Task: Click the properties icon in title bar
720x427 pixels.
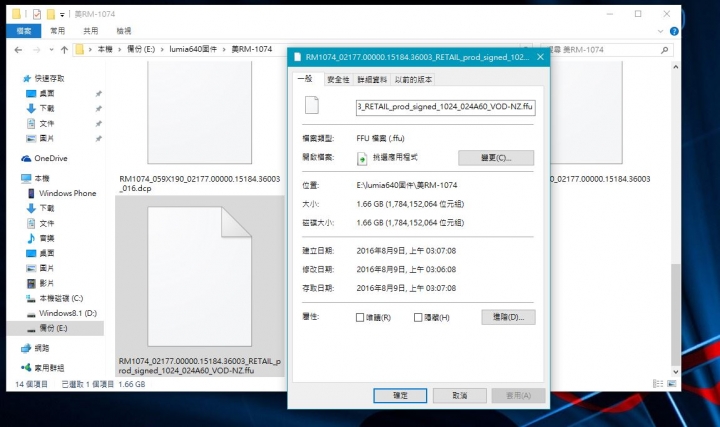Action: pos(37,14)
